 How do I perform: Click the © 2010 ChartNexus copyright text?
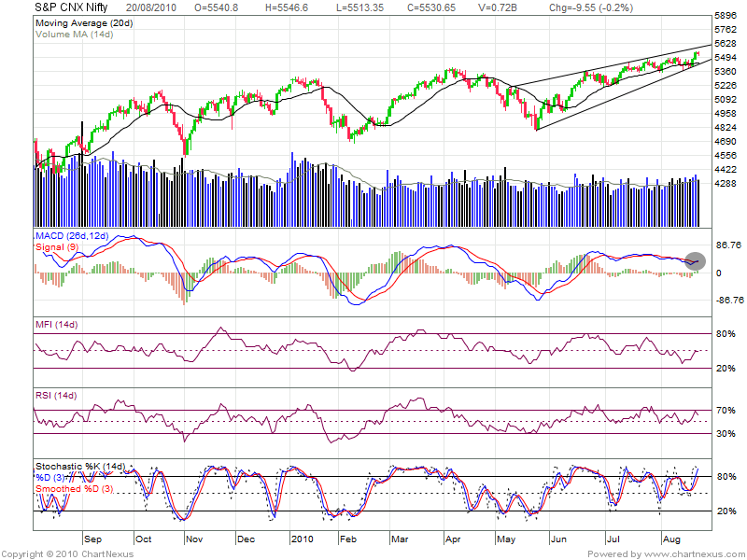pyautogui.click(x=43, y=553)
